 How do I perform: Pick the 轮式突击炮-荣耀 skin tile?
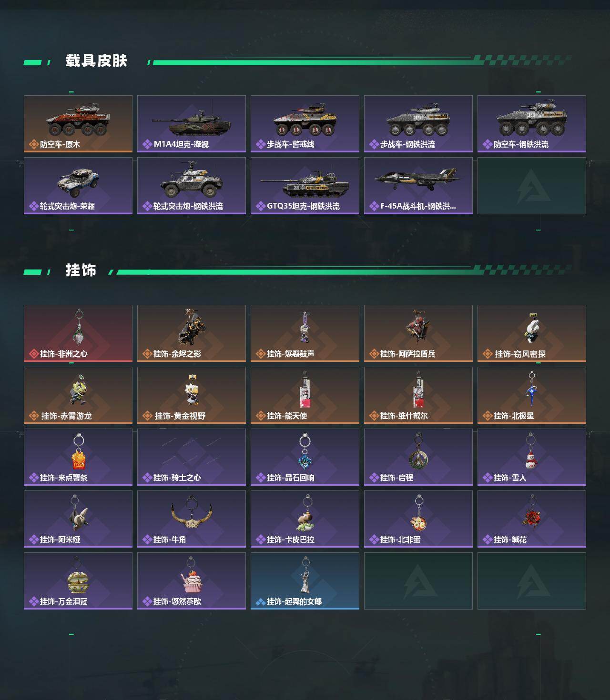[x=78, y=186]
